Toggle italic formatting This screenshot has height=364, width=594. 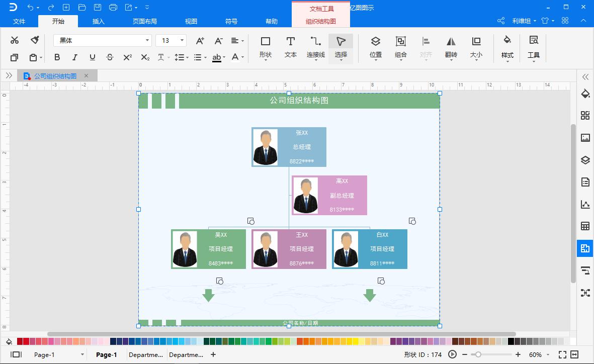pyautogui.click(x=74, y=57)
